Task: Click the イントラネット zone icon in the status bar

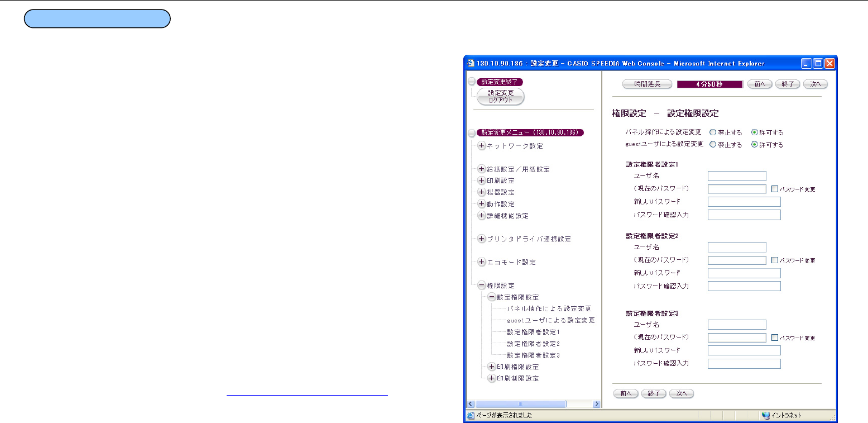Action: tap(765, 415)
